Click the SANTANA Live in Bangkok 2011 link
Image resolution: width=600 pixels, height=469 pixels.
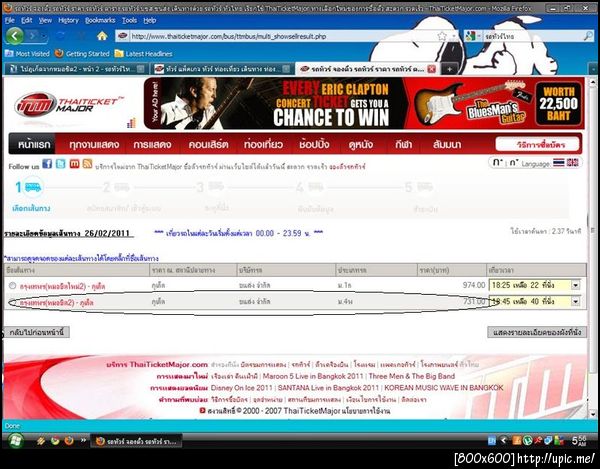pos(328,388)
